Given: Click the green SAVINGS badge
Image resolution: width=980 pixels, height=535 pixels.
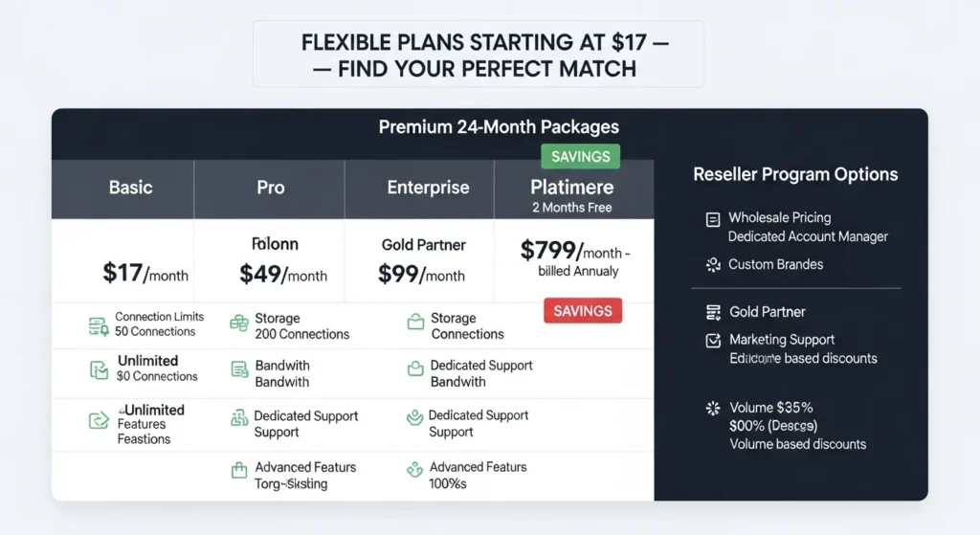Looking at the screenshot, I should tap(580, 156).
